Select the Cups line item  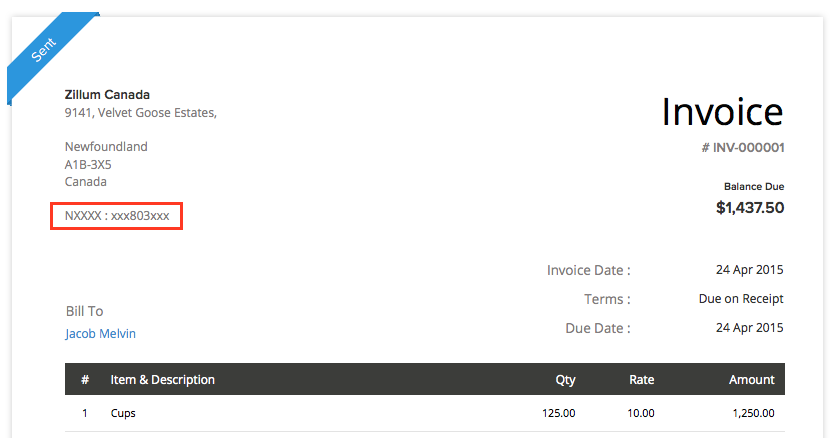pyautogui.click(x=123, y=413)
